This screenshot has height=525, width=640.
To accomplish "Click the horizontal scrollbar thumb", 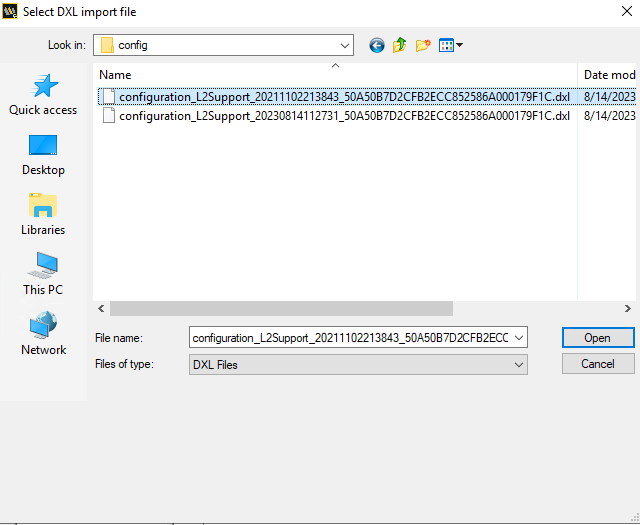I will tap(281, 309).
